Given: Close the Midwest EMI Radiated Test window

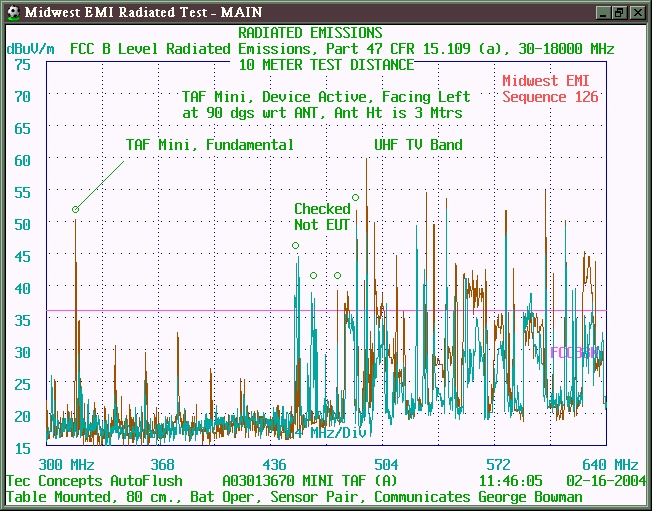Looking at the screenshot, I should 637,11.
